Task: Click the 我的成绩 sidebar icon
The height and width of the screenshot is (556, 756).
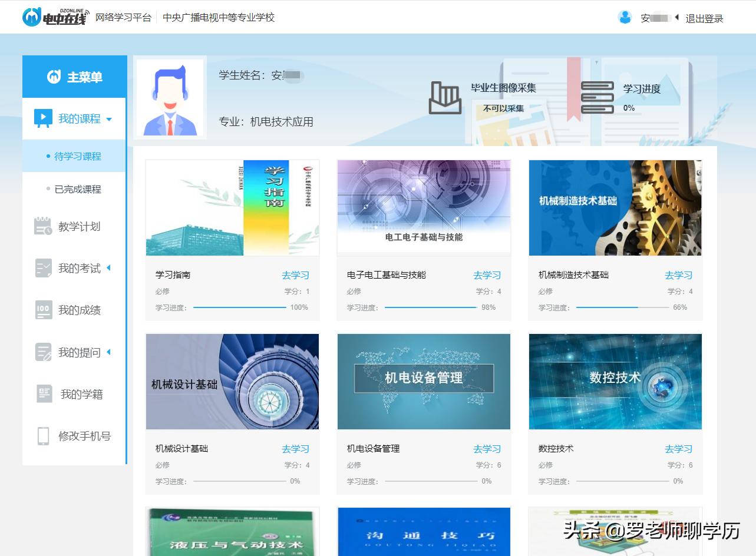Action: [42, 310]
